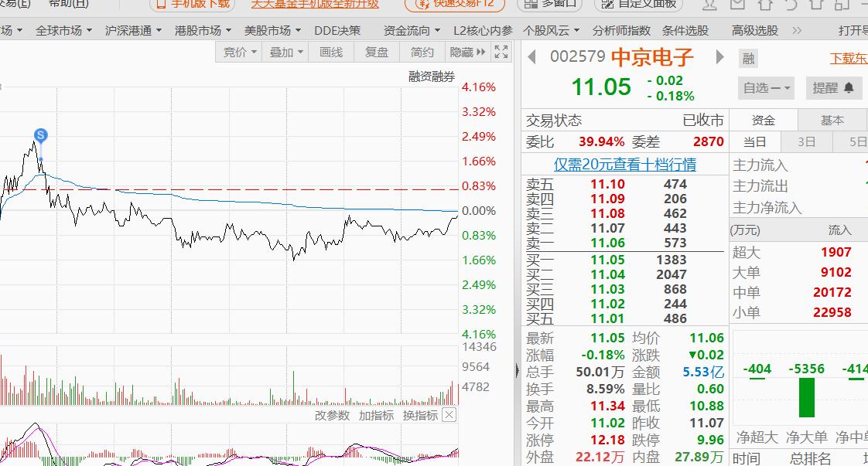This screenshot has height=466, width=868.
Task: Open DDE决策 menu item
Action: 337,30
